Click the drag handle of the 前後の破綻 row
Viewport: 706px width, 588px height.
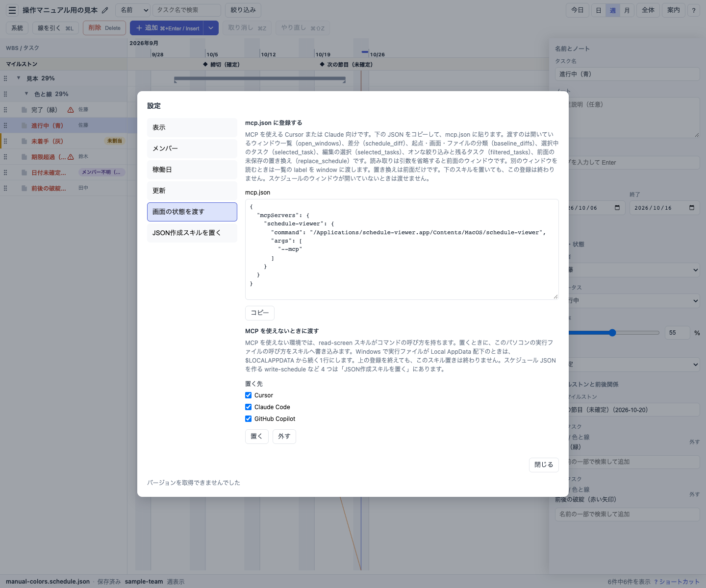5,188
